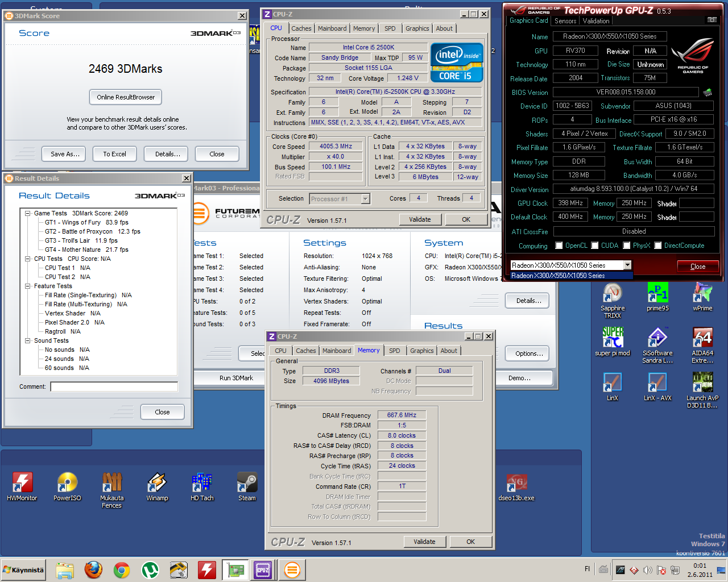Screen dimensions: 728x582
Task: Open Mainboard tab in upper CPU-Z
Action: tap(332, 28)
